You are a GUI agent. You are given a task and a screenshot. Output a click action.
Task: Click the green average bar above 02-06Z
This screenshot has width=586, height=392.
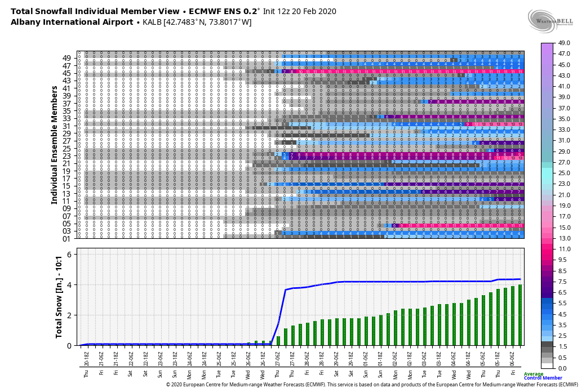tap(396, 328)
